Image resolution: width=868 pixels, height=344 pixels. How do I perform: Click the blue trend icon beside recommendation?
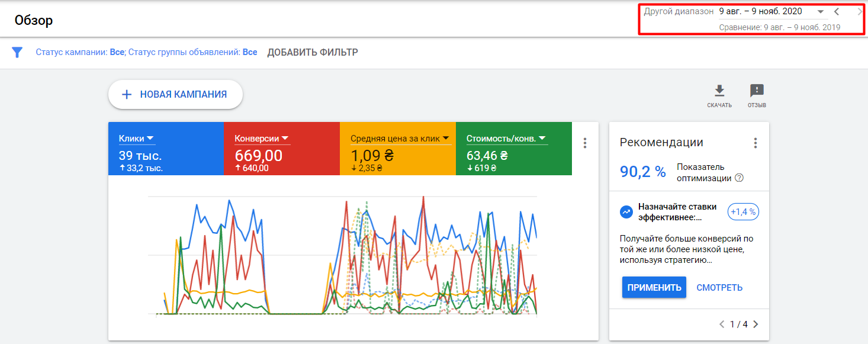click(626, 212)
